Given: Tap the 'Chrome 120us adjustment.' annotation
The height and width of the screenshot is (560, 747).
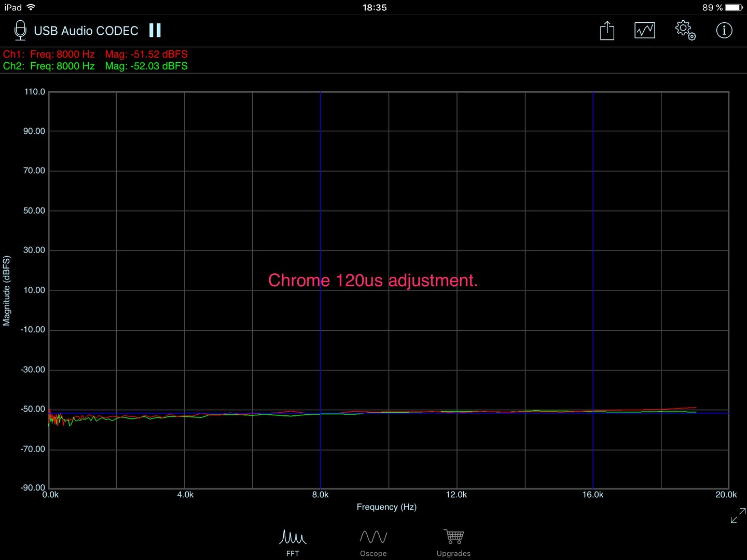Looking at the screenshot, I should click(x=372, y=281).
